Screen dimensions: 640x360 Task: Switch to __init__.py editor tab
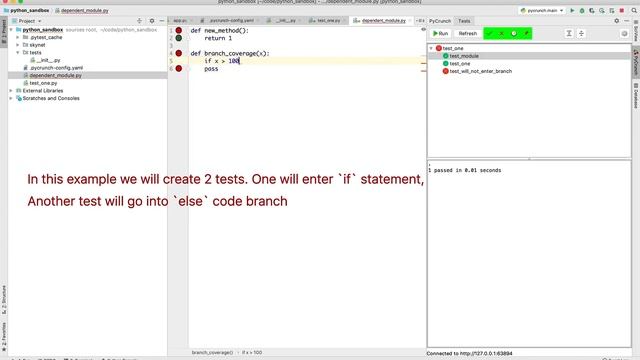tap(285, 20)
